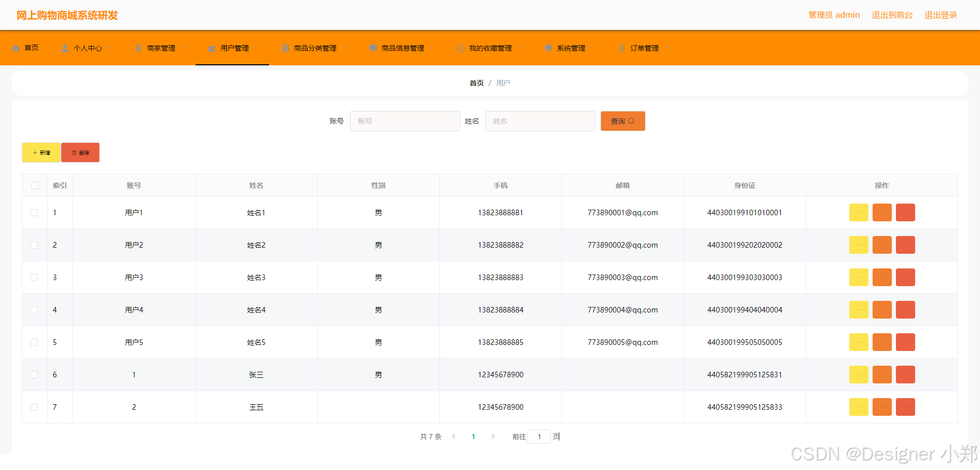The height and width of the screenshot is (470, 980).
Task: Open the 订单管理 menu
Action: click(x=643, y=48)
